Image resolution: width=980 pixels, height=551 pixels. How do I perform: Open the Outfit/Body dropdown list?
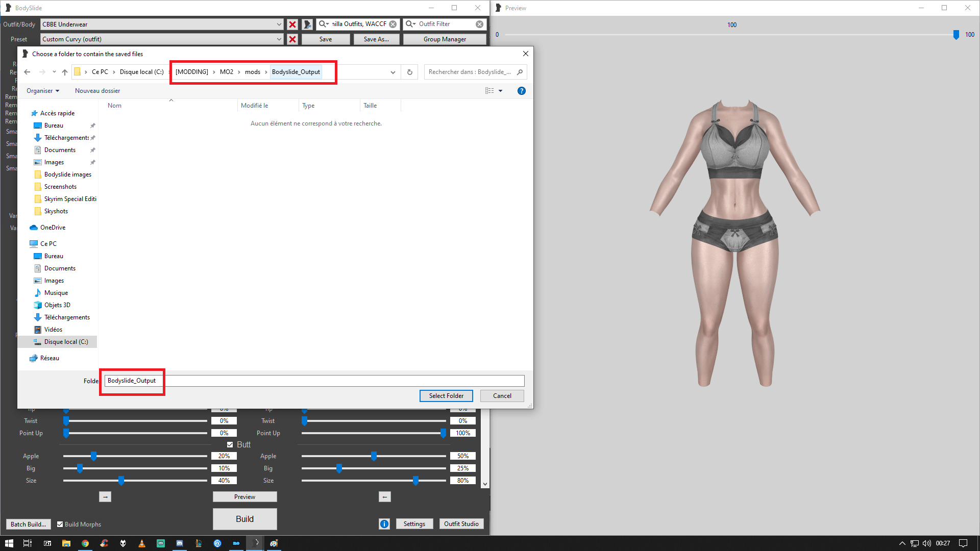(x=279, y=24)
